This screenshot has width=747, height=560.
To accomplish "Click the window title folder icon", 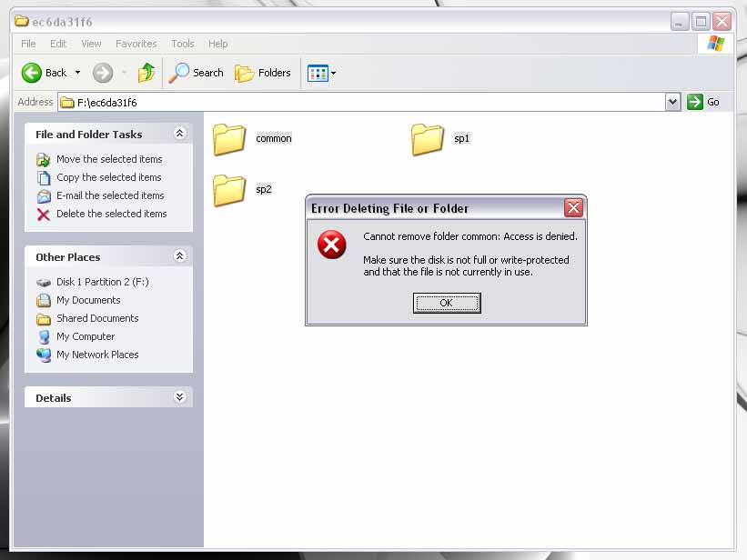I will click(22, 22).
